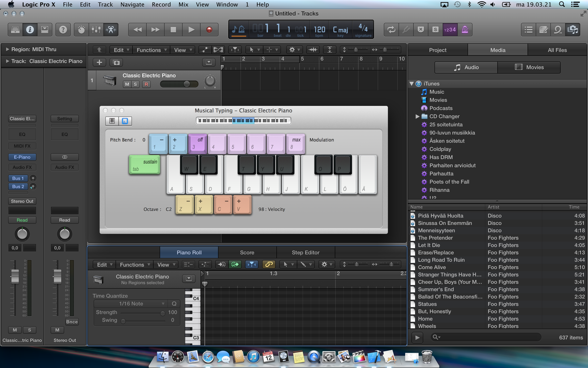Click the Stop transport button
588x368 pixels.
tap(174, 30)
